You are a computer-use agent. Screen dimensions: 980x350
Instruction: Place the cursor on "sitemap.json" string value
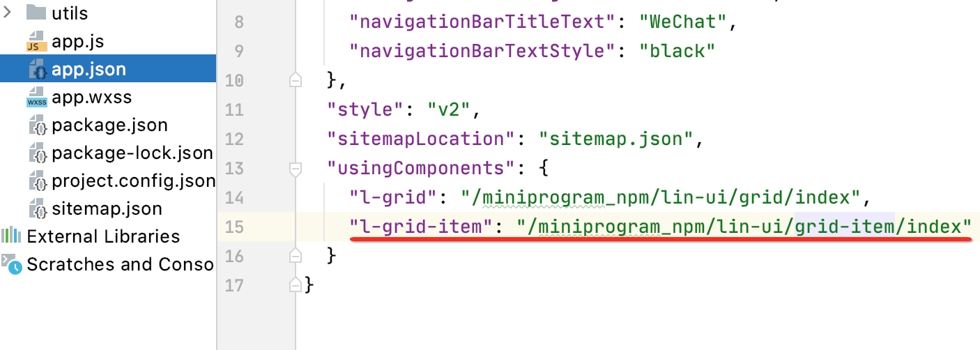pos(618,139)
